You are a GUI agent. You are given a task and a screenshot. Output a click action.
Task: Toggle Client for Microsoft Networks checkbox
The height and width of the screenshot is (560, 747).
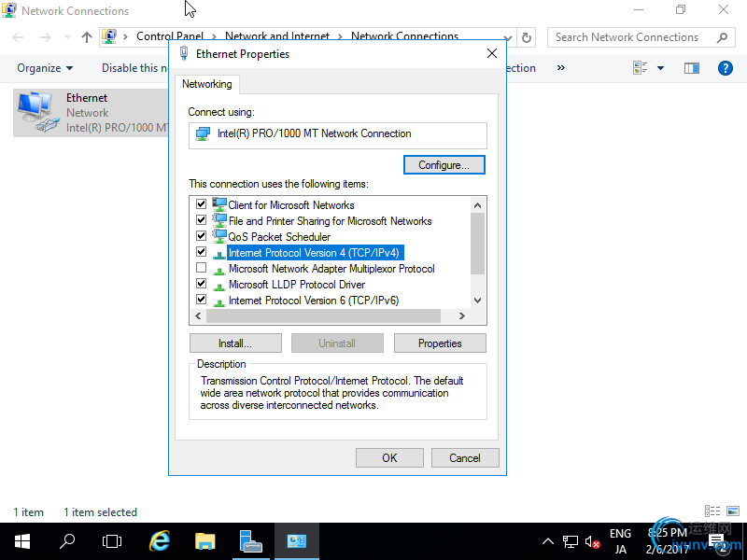201,204
